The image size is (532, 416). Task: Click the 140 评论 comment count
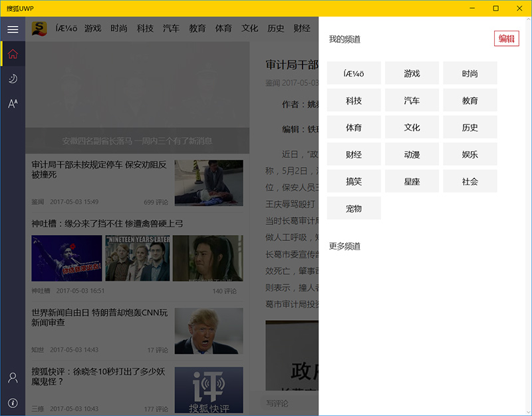tap(224, 291)
